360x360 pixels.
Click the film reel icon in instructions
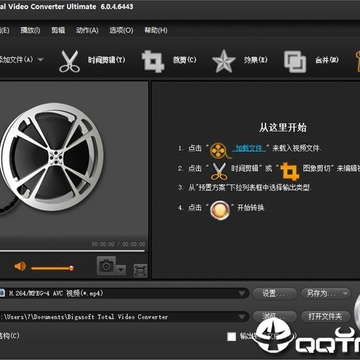pos(220,151)
